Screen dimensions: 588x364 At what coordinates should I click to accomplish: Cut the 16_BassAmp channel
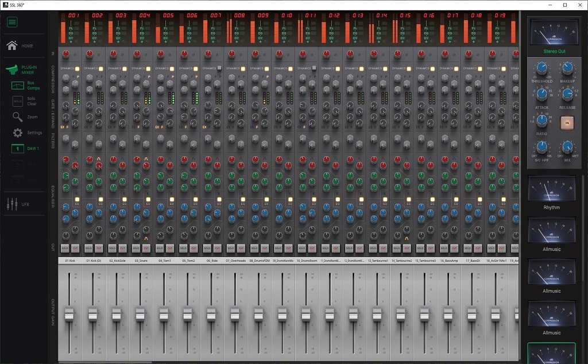(x=454, y=248)
